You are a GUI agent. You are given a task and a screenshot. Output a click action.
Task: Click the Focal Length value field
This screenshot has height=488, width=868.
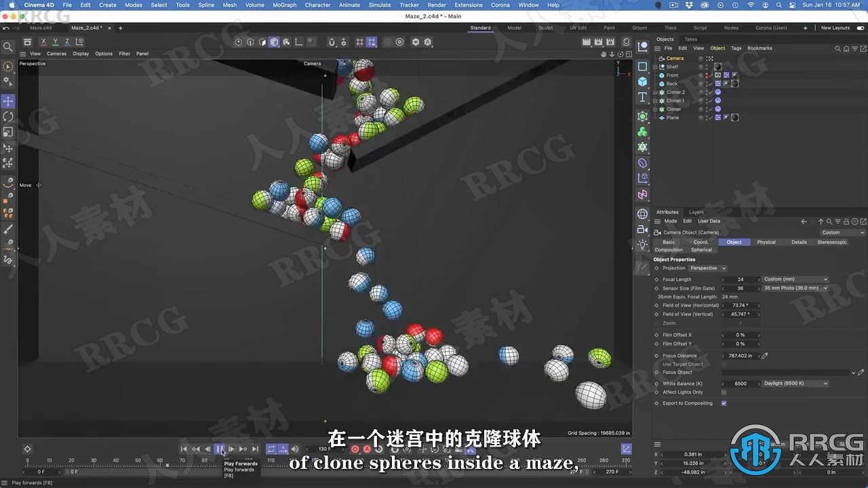coord(741,279)
